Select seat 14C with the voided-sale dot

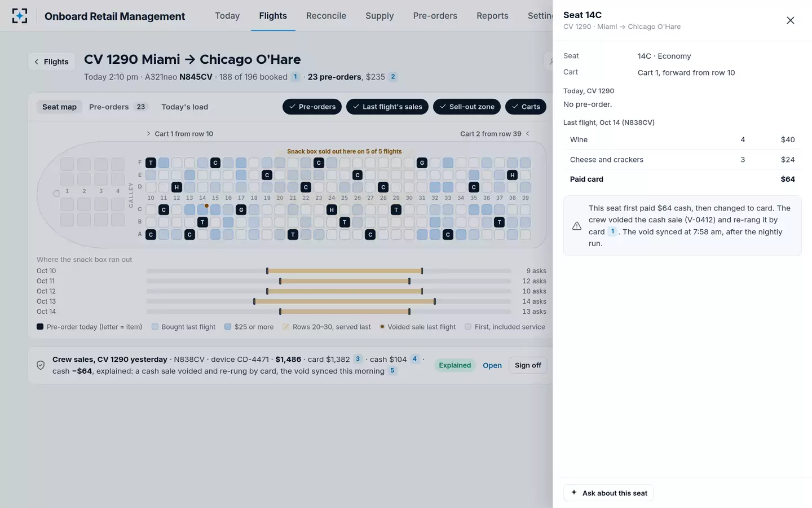tap(202, 210)
